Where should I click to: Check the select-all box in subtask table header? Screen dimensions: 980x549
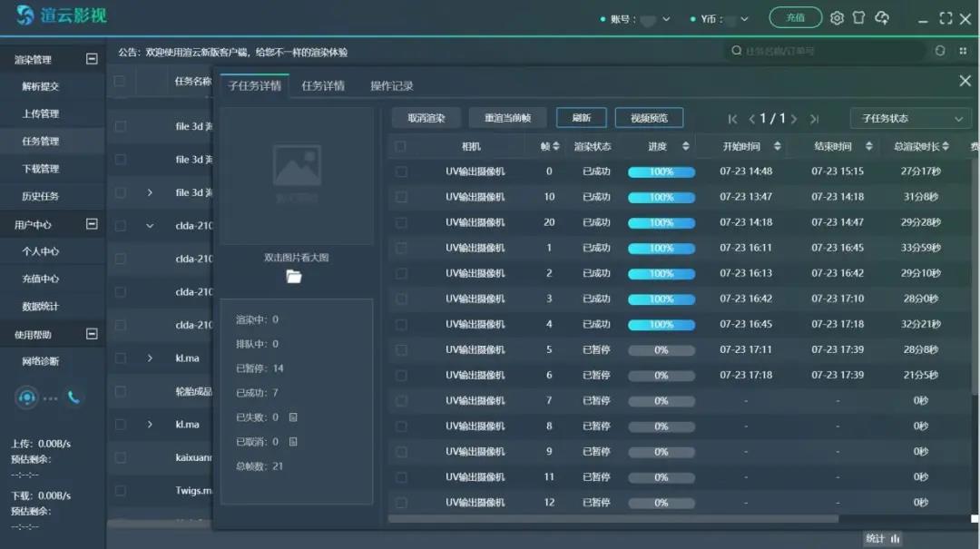point(401,146)
